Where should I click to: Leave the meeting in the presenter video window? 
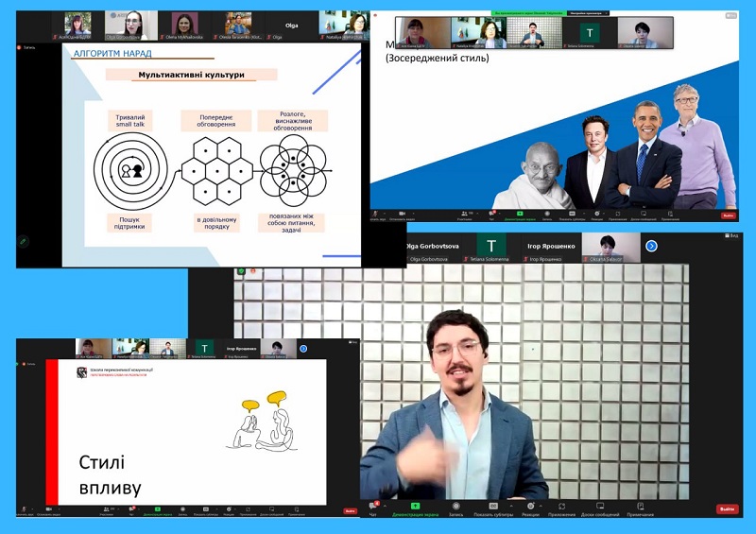pos(728,508)
